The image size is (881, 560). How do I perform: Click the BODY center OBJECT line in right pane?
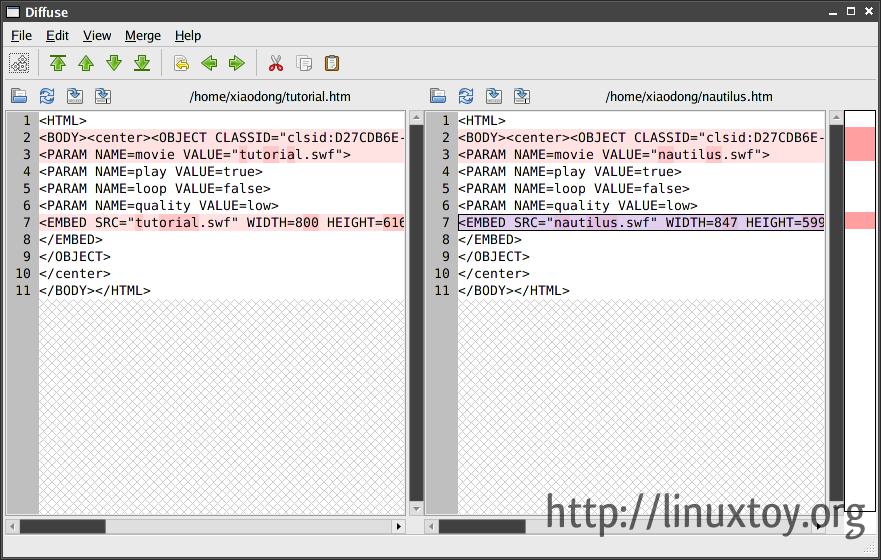click(x=641, y=138)
